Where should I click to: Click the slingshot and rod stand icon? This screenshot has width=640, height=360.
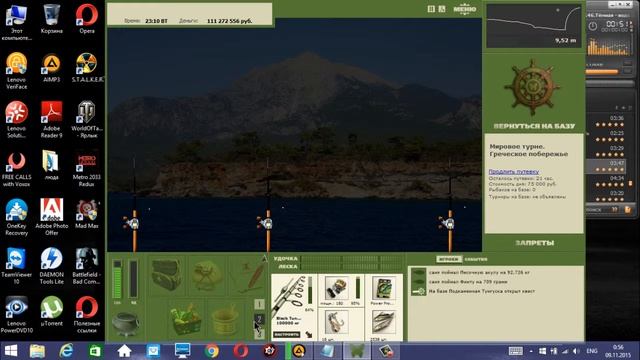coord(249,276)
